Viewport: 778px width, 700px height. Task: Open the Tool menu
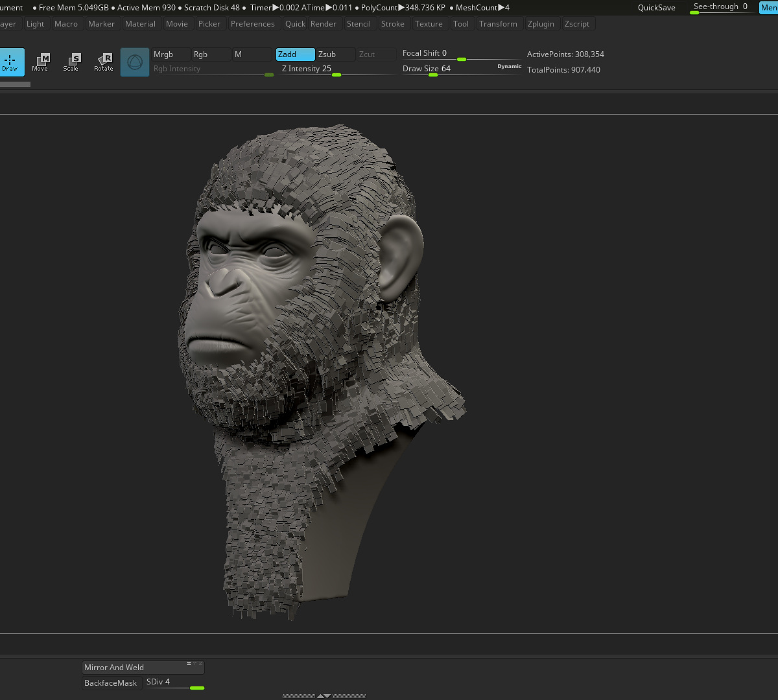tap(461, 24)
